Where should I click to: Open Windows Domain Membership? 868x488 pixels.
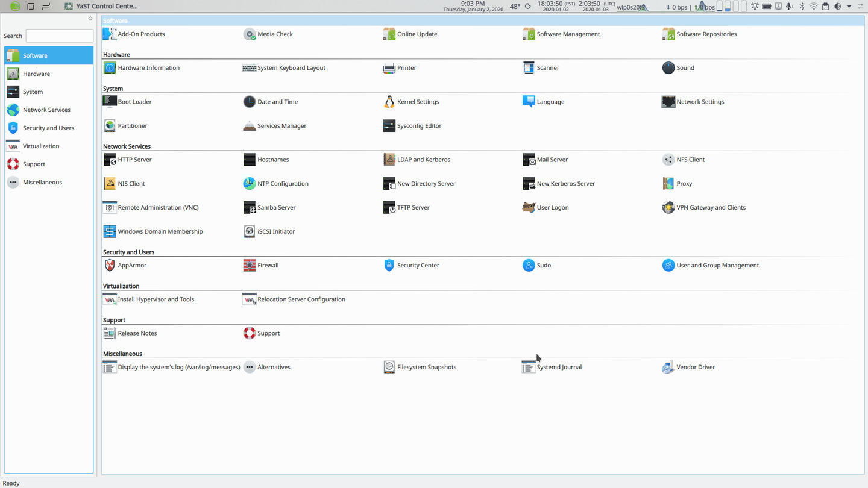tap(153, 232)
